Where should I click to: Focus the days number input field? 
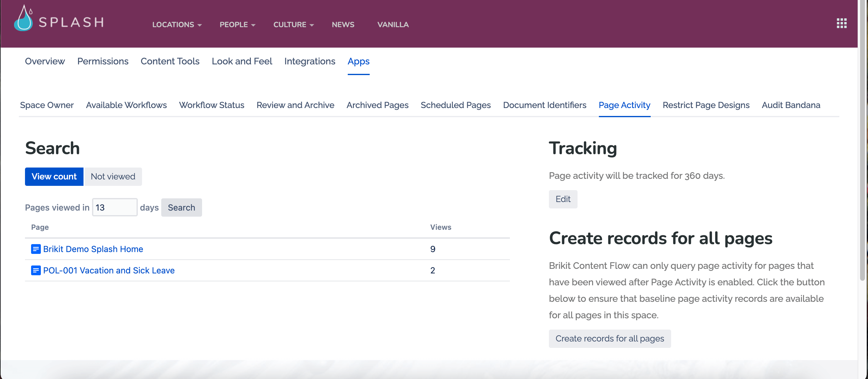[x=115, y=207]
